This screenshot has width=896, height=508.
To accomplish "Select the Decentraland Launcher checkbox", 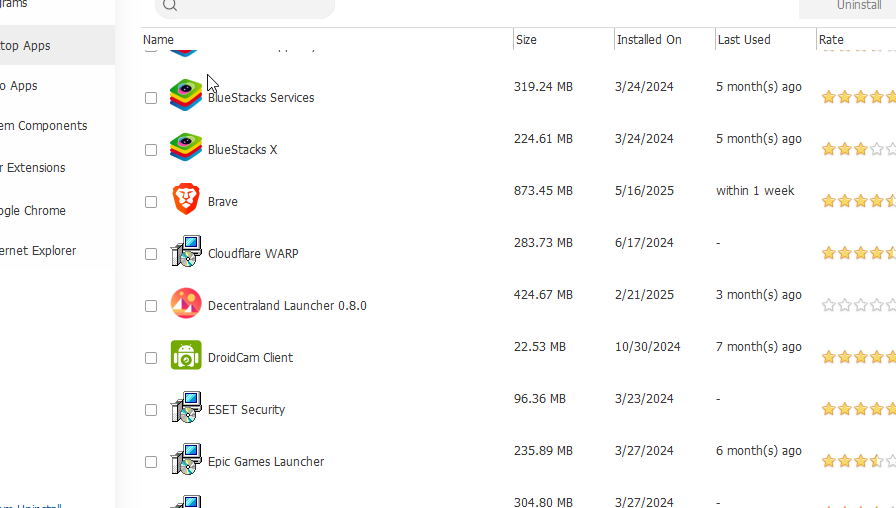I will pos(151,306).
